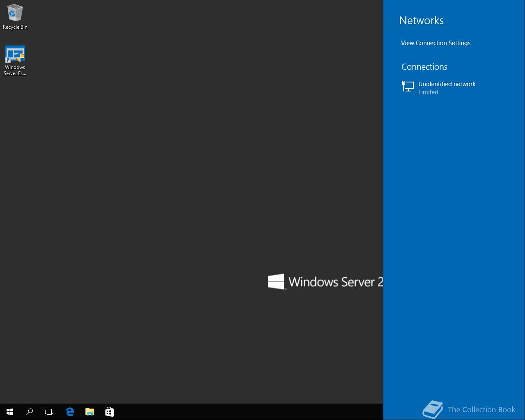Select the Windows Server Essentials desktop shortcut
This screenshot has height=420, width=525.
pos(15,61)
